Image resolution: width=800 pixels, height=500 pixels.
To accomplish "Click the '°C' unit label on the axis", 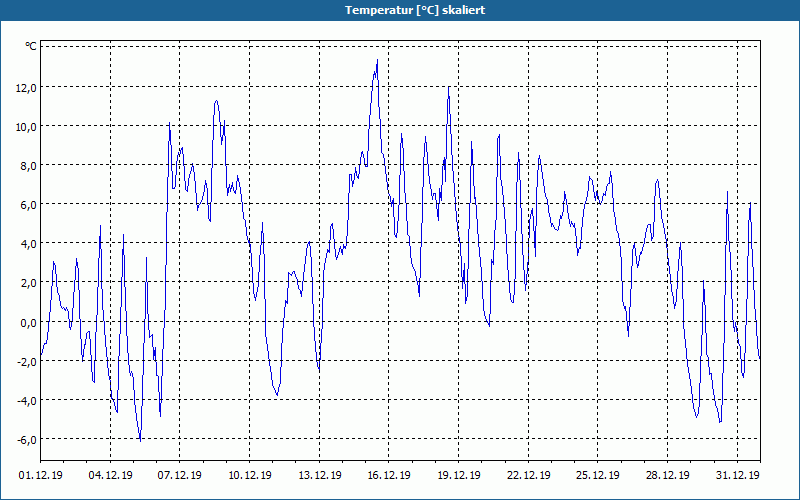I will click(31, 46).
